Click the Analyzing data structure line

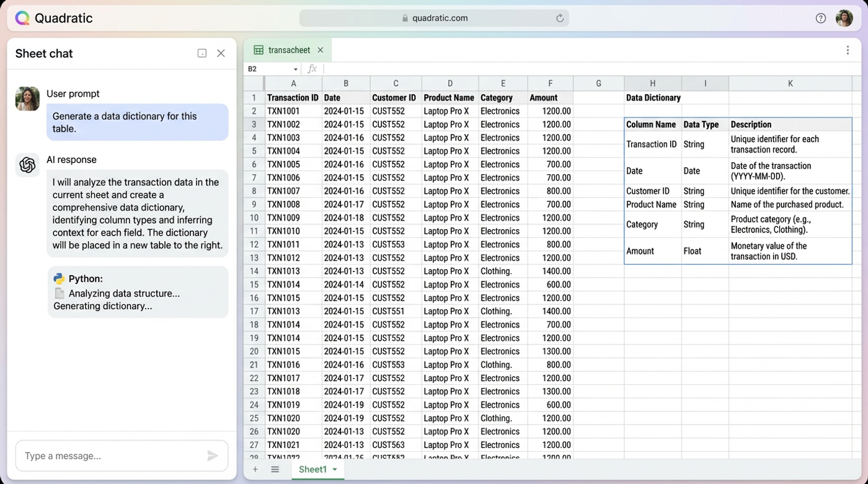[x=124, y=294]
